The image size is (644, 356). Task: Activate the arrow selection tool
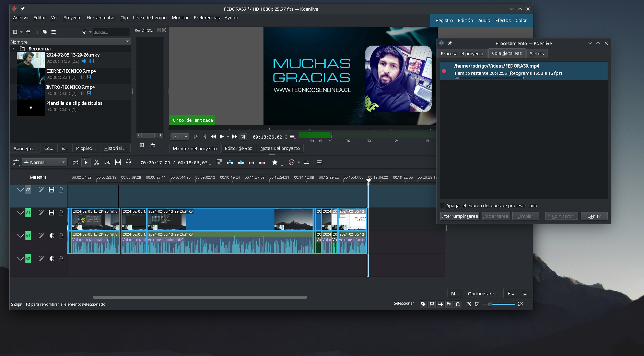point(86,162)
